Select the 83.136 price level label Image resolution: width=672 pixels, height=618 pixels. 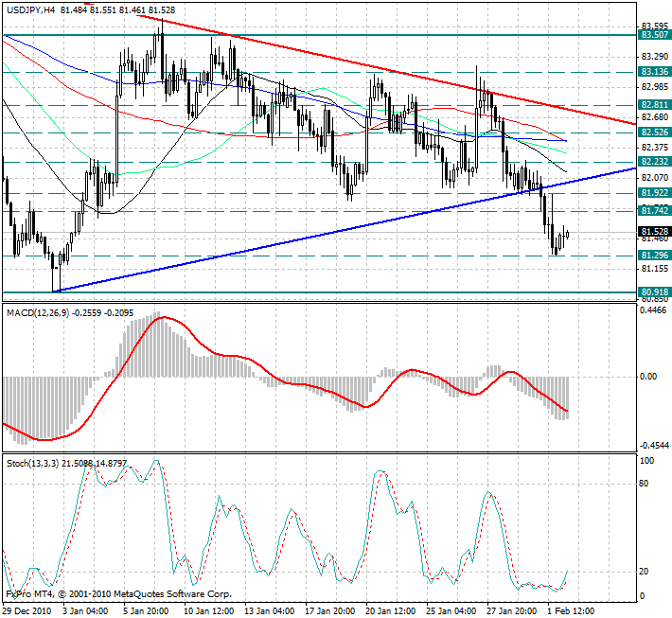(x=653, y=72)
